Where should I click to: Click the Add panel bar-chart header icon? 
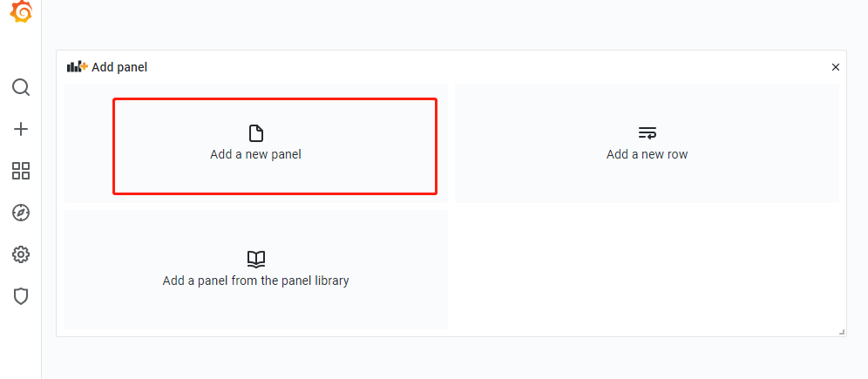coord(78,66)
